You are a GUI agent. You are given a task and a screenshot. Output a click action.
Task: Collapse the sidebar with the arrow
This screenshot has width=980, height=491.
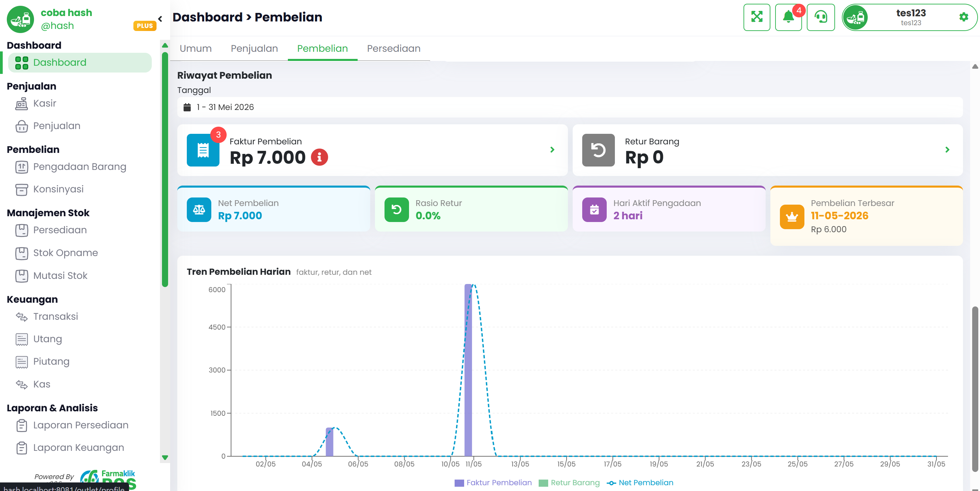click(x=160, y=19)
